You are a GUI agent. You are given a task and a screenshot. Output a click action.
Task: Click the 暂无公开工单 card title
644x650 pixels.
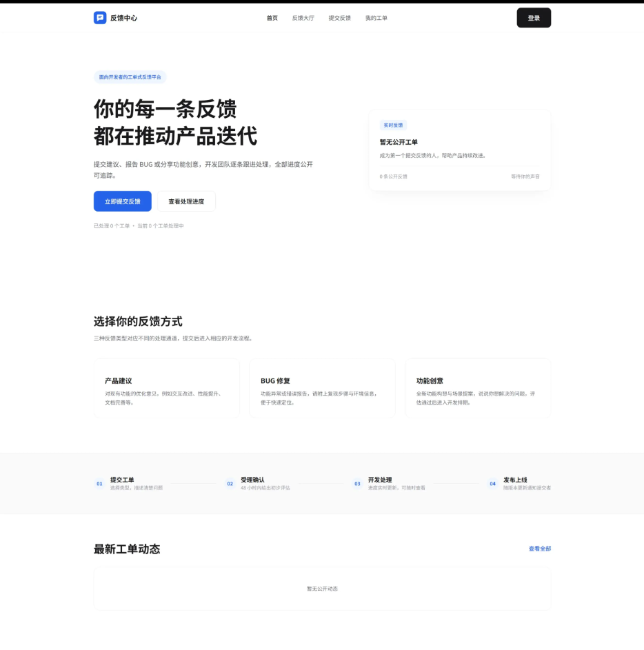pos(399,142)
